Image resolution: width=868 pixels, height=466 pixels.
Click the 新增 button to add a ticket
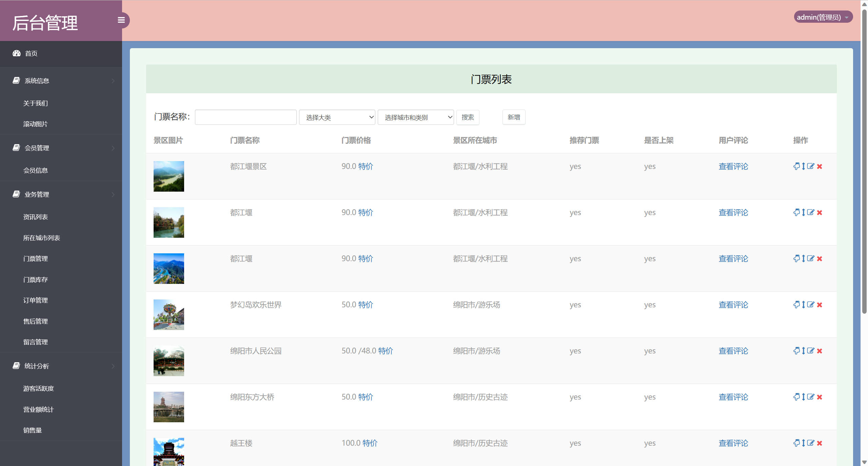514,117
